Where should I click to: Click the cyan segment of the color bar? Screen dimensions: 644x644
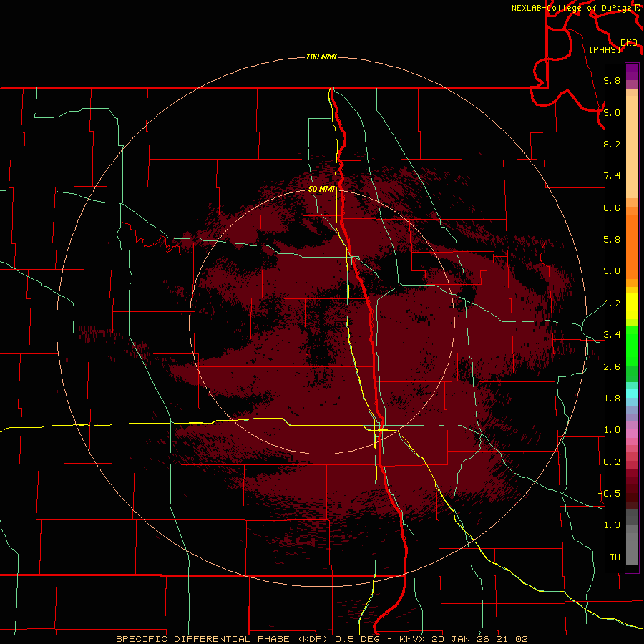click(632, 393)
